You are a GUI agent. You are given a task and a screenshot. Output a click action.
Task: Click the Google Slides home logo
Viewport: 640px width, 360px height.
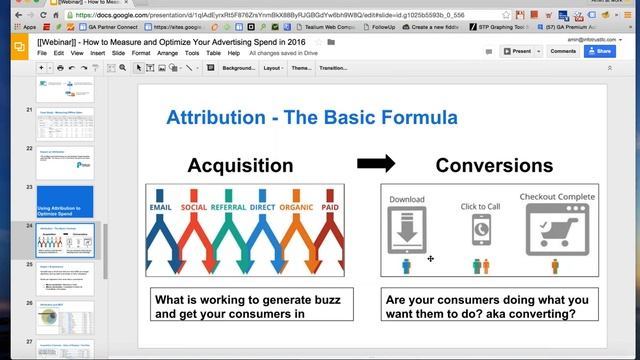click(19, 47)
